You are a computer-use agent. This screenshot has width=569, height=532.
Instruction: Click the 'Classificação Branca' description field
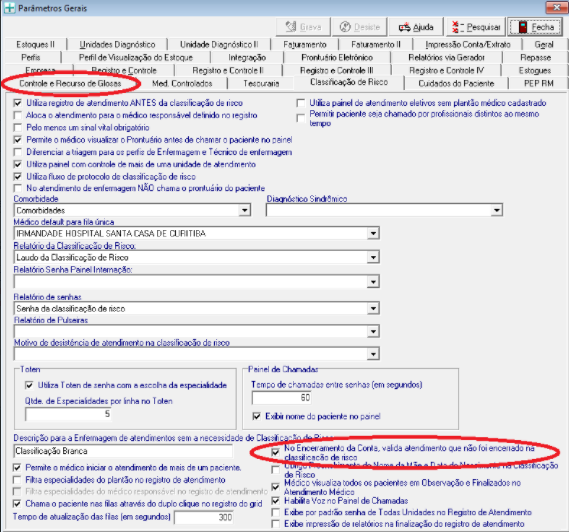(123, 451)
